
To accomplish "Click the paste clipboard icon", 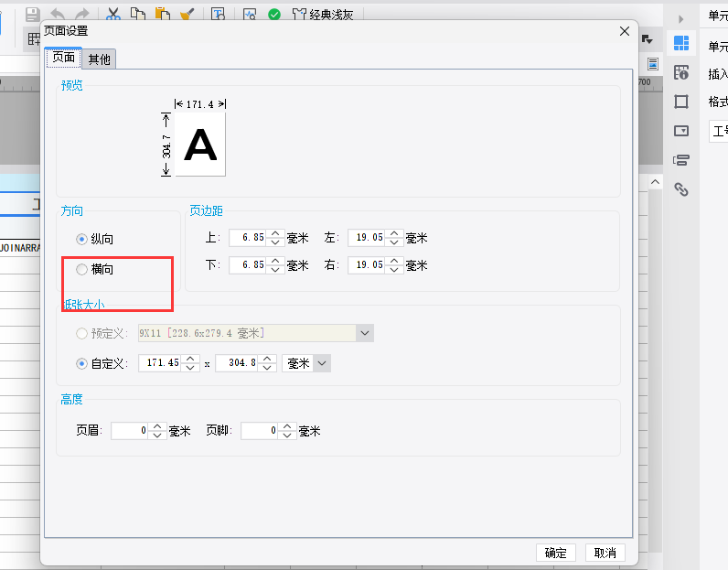I will pyautogui.click(x=162, y=14).
